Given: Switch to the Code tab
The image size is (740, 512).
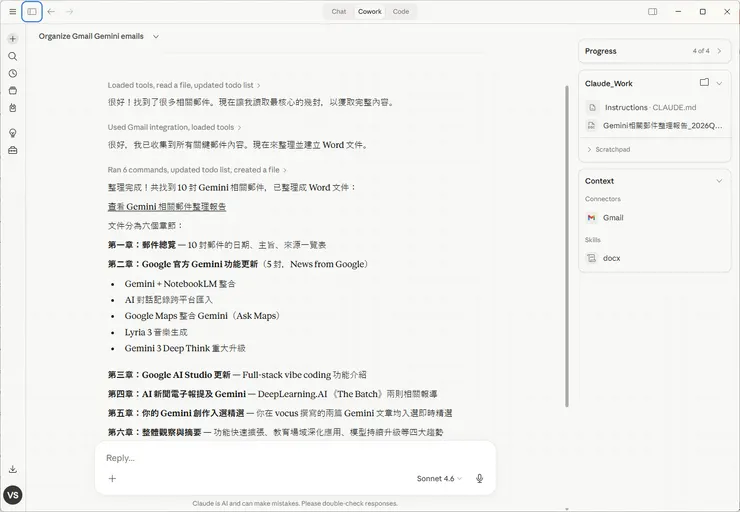Looking at the screenshot, I should pyautogui.click(x=401, y=12).
